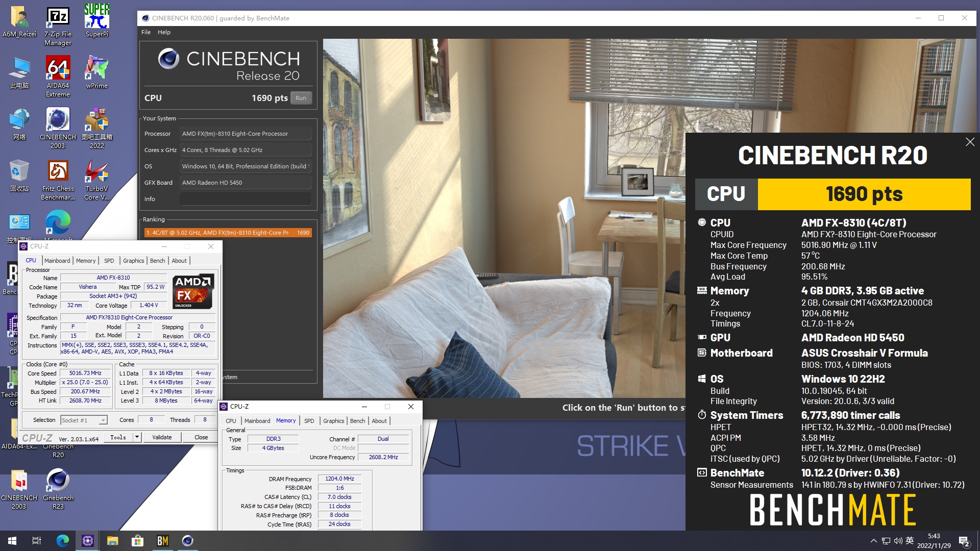980x551 pixels.
Task: Open SPD tab in lower CPU-Z window
Action: [309, 421]
